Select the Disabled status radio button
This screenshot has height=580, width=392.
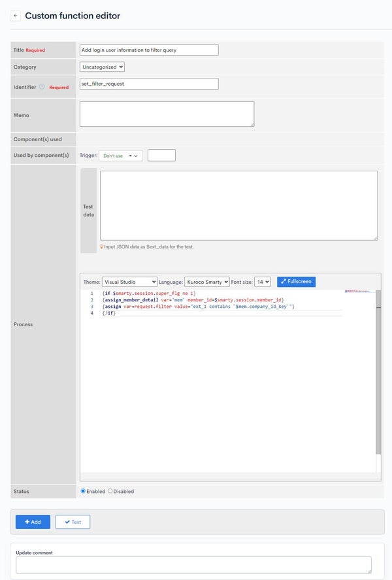110,491
